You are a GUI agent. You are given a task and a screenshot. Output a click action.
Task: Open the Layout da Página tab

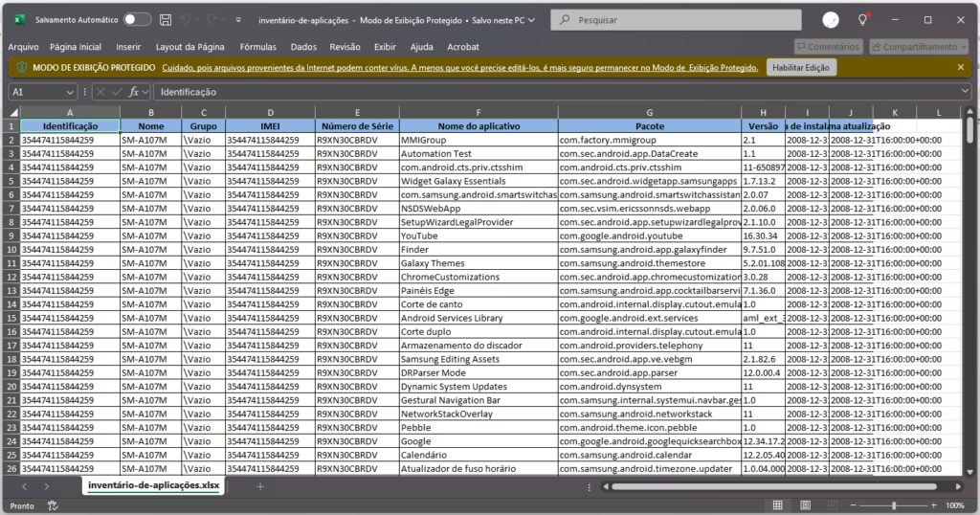pyautogui.click(x=190, y=47)
